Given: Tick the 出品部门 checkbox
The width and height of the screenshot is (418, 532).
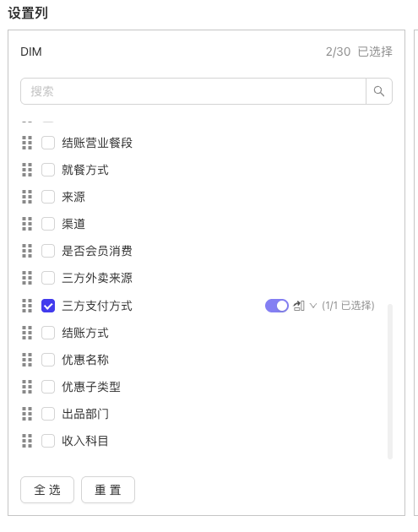Looking at the screenshot, I should pos(48,414).
